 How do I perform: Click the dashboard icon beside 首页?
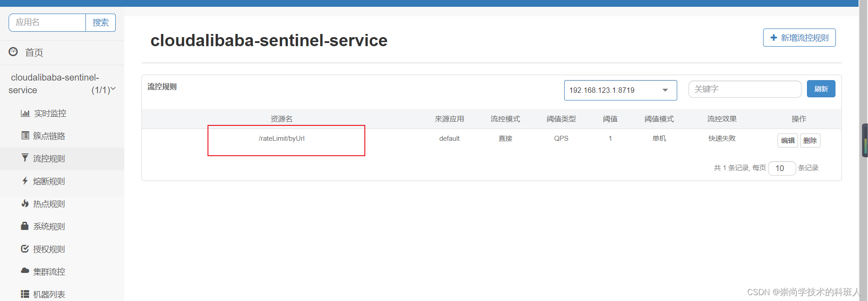pos(13,52)
